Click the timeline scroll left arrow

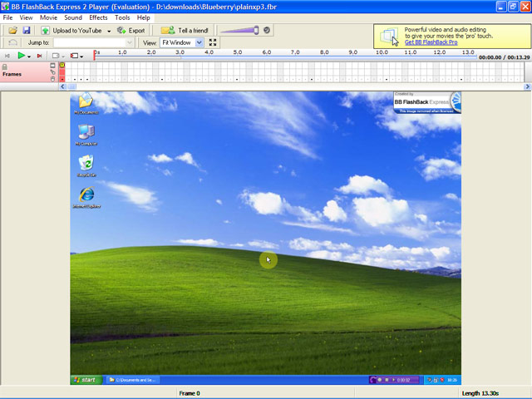pos(62,86)
